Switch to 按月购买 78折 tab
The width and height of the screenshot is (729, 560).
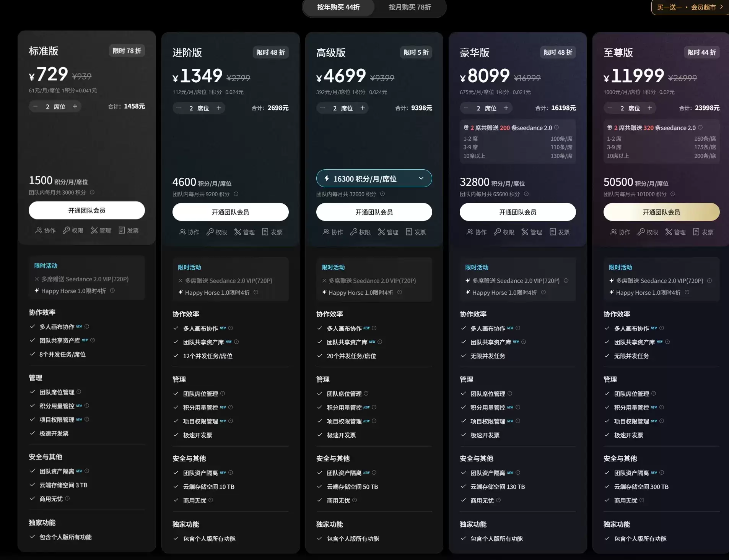point(410,7)
